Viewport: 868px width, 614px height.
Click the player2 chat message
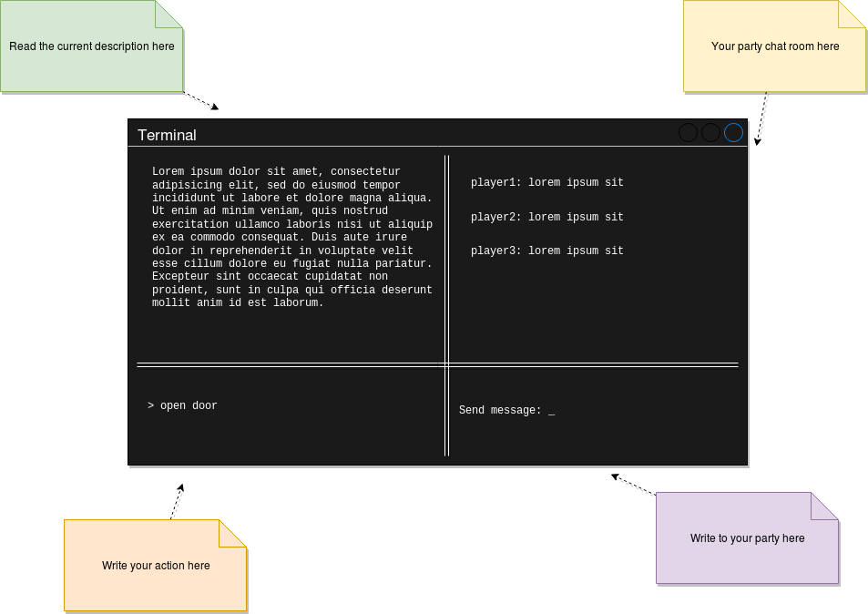(x=546, y=217)
